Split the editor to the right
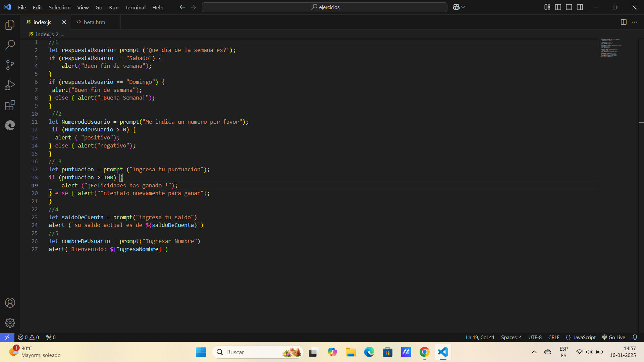 [624, 22]
